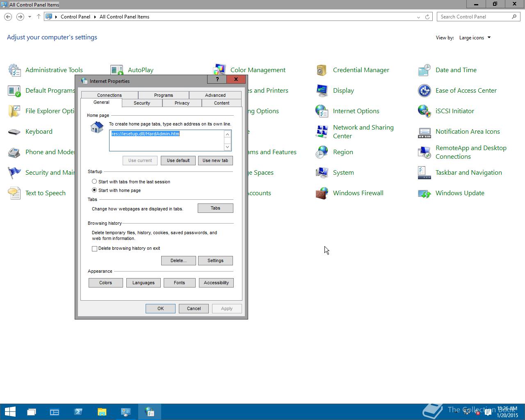Open File Explorer Options folder icon

[x=14, y=111]
